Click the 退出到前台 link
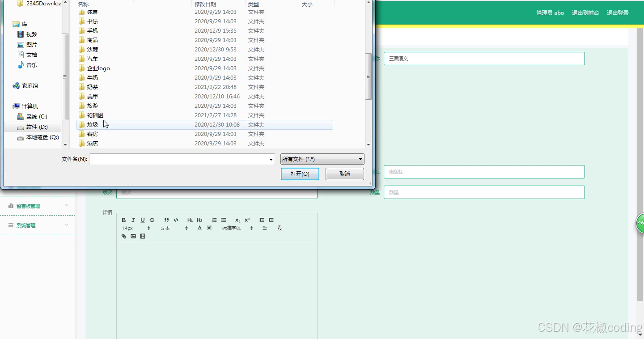This screenshot has height=339, width=644. point(585,13)
